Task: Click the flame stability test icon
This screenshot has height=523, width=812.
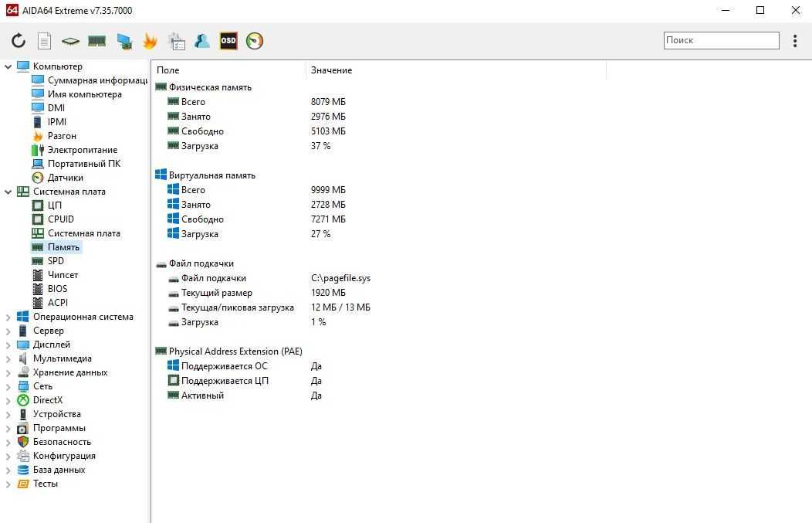Action: [150, 40]
